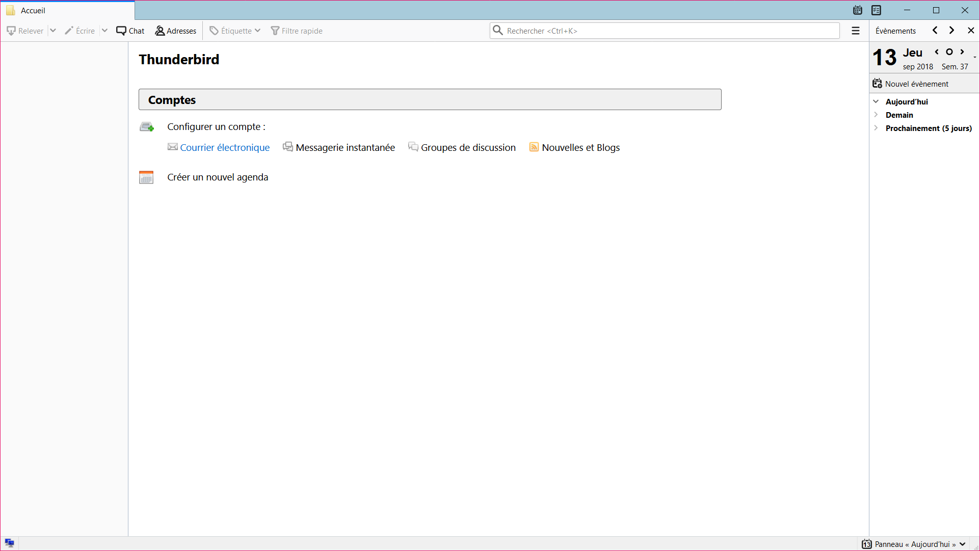The height and width of the screenshot is (551, 980).
Task: Go to previous Évènements pane view
Action: pyautogui.click(x=935, y=31)
